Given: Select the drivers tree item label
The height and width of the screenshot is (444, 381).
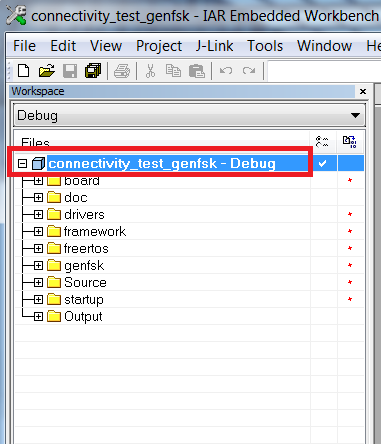Looking at the screenshot, I should (84, 214).
